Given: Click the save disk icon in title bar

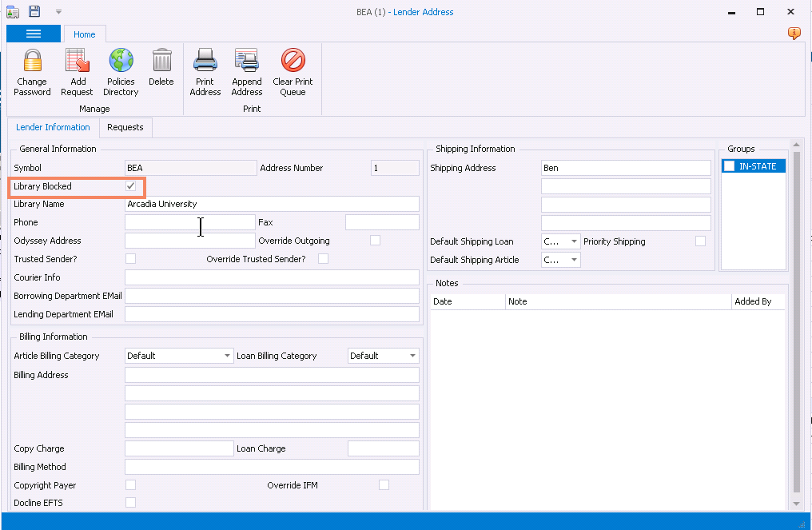Looking at the screenshot, I should coord(34,11).
